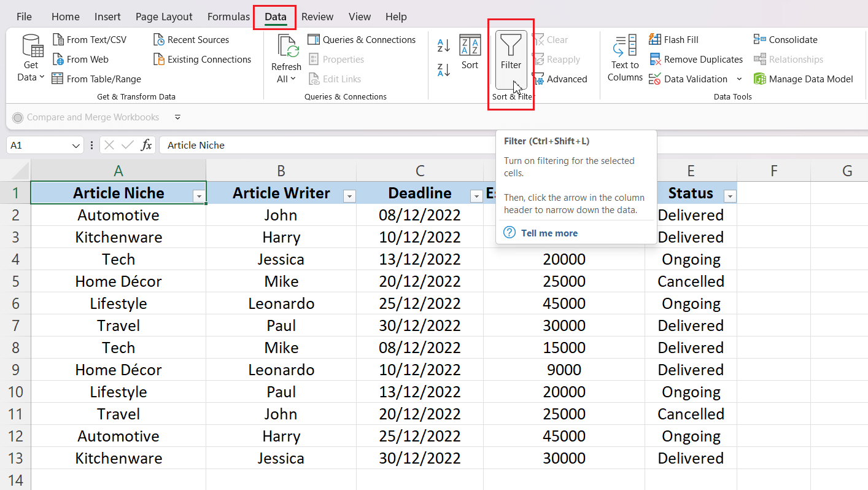Screen dimensions: 868x490
Task: Open Remove Duplicates tool
Action: (x=696, y=59)
